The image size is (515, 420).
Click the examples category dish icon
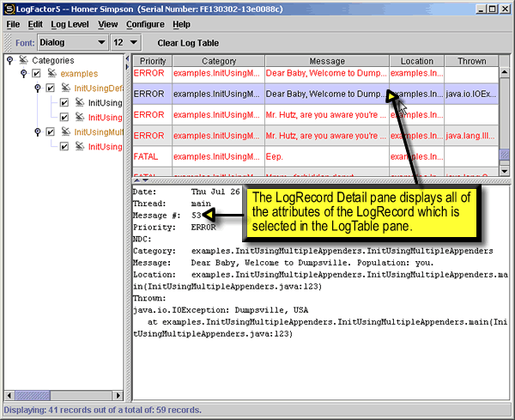coord(51,74)
